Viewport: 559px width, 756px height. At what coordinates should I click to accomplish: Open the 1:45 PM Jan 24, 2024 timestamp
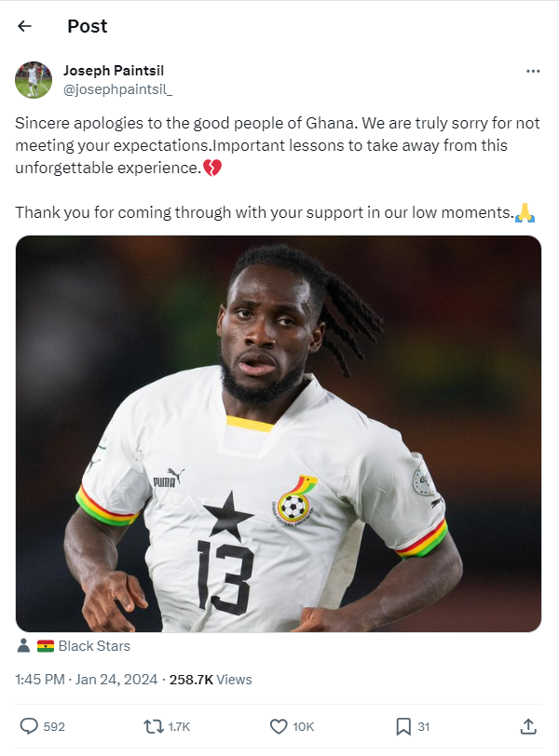point(87,680)
